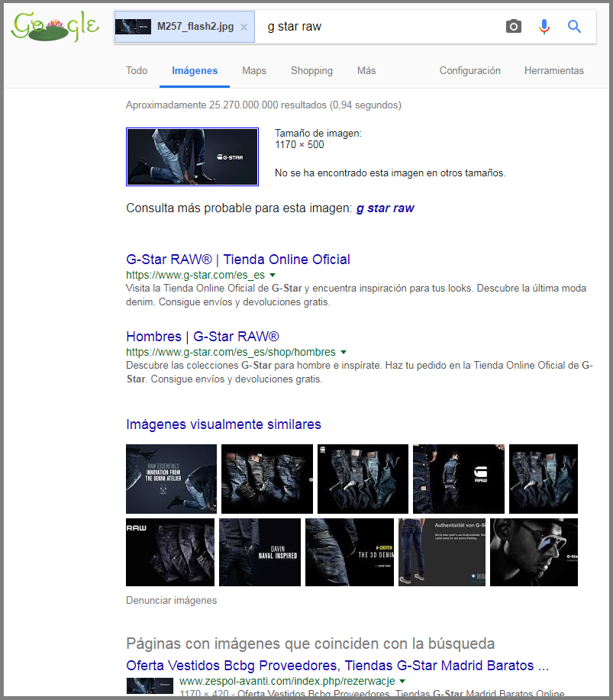Expand dropdown arrow beside zespol-avanti.com URL

(402, 681)
